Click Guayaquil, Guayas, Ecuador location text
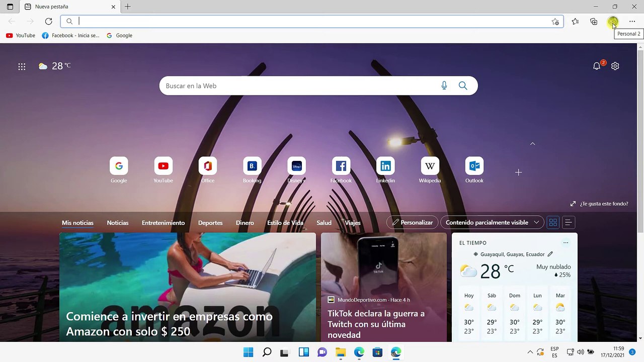The height and width of the screenshot is (362, 644). (x=513, y=254)
